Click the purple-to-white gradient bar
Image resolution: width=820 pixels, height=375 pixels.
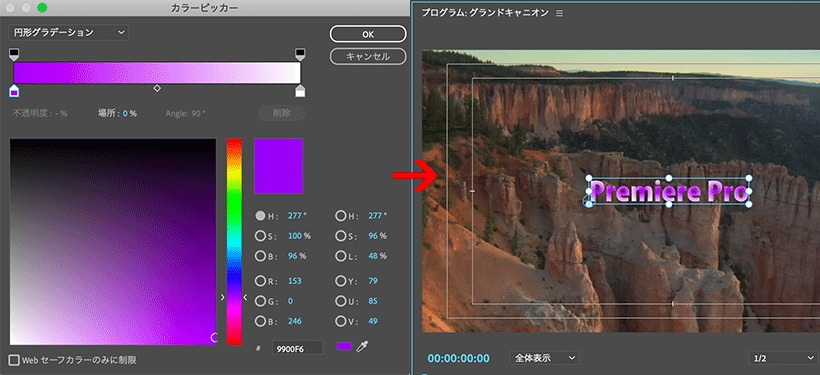(157, 73)
